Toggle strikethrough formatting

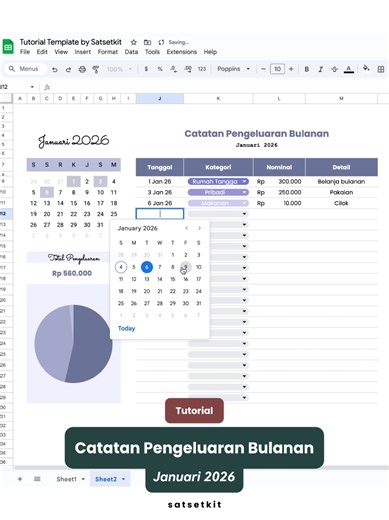pyautogui.click(x=334, y=69)
